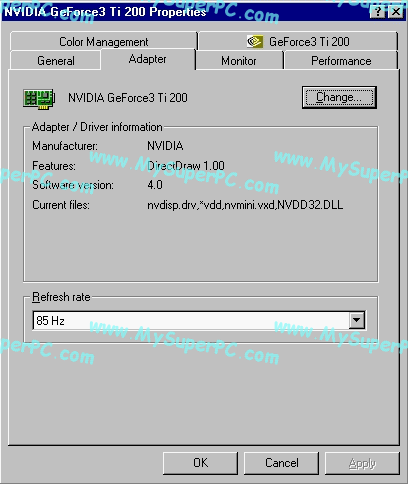The height and width of the screenshot is (484, 408).
Task: Click the NVIDIA logo on the GeForce3 tab
Action: (x=255, y=42)
